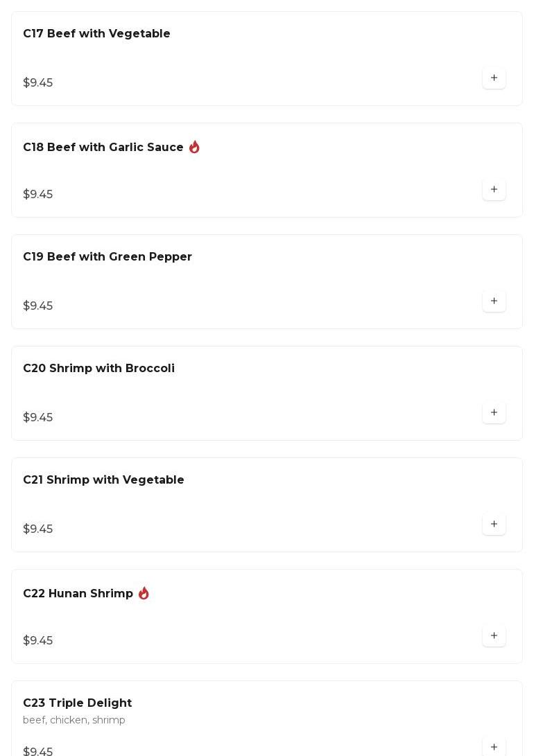This screenshot has height=756, width=534.
Task: Click plus for C19 Beef with Green Pepper
Action: pos(494,301)
